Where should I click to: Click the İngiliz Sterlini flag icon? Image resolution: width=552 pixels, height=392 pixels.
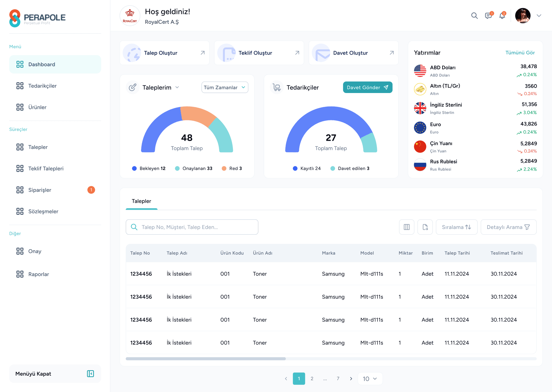click(420, 108)
